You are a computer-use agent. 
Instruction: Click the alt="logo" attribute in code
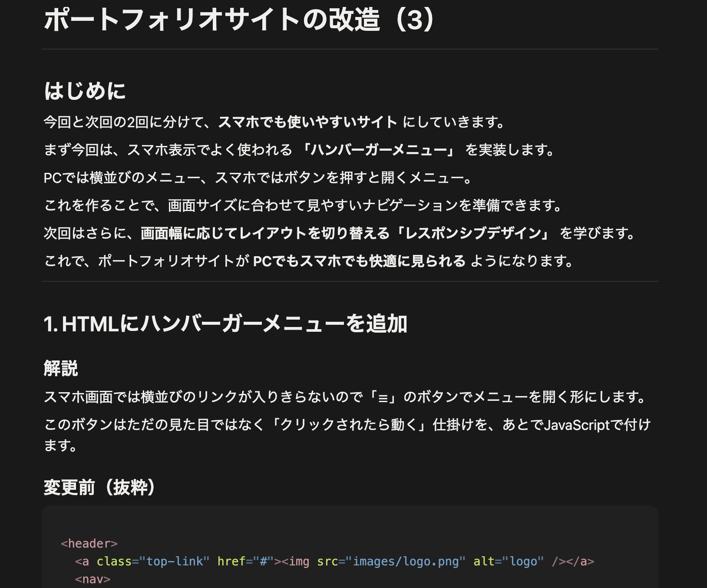[x=509, y=562]
